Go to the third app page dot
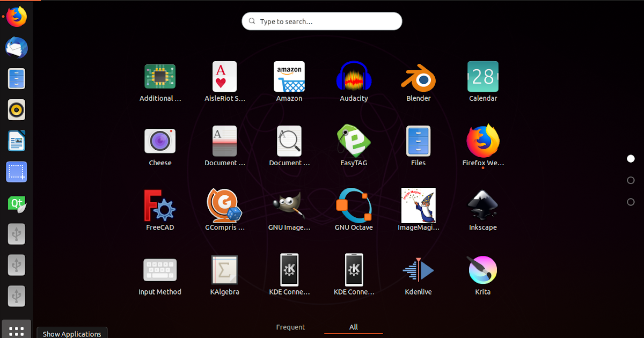The height and width of the screenshot is (338, 644). [631, 202]
